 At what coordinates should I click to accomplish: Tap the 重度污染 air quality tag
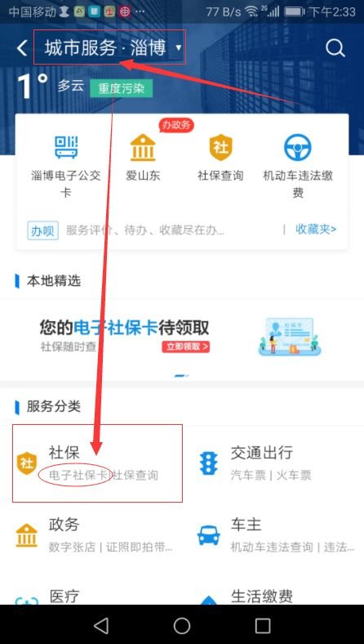pyautogui.click(x=121, y=88)
